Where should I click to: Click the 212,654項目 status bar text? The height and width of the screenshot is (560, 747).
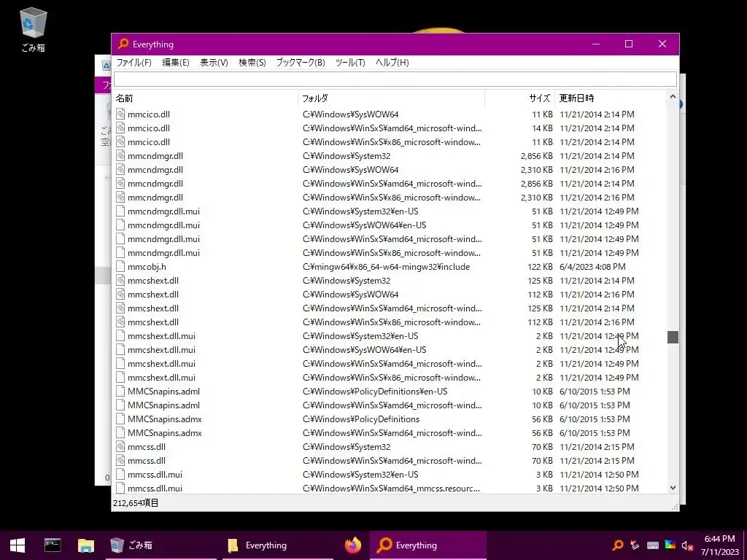[x=135, y=503]
